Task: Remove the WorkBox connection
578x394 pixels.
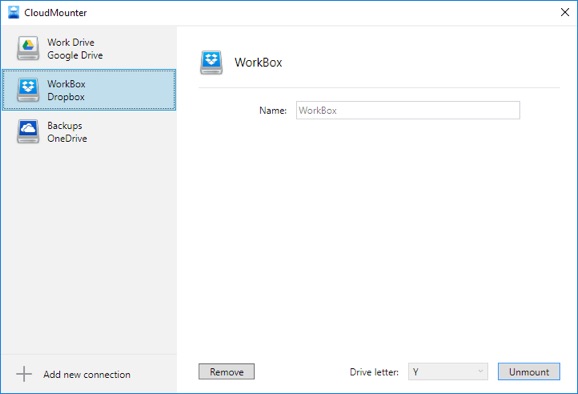Action: click(226, 372)
